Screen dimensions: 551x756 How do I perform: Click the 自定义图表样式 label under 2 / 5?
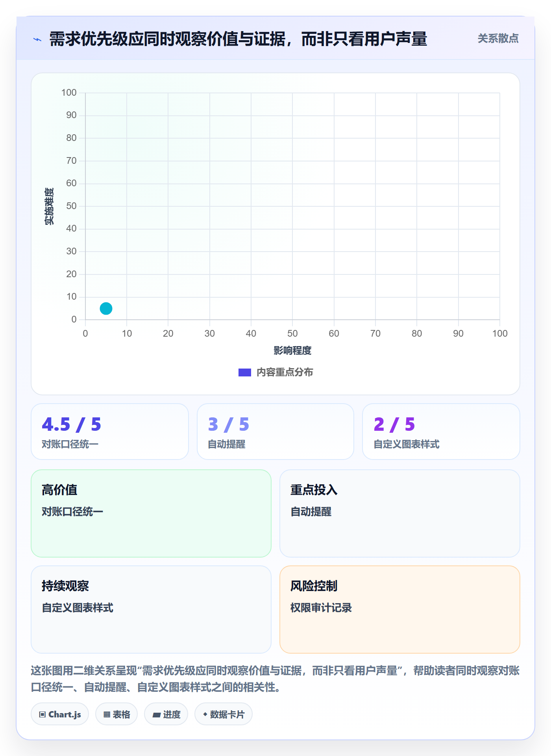pyautogui.click(x=407, y=445)
